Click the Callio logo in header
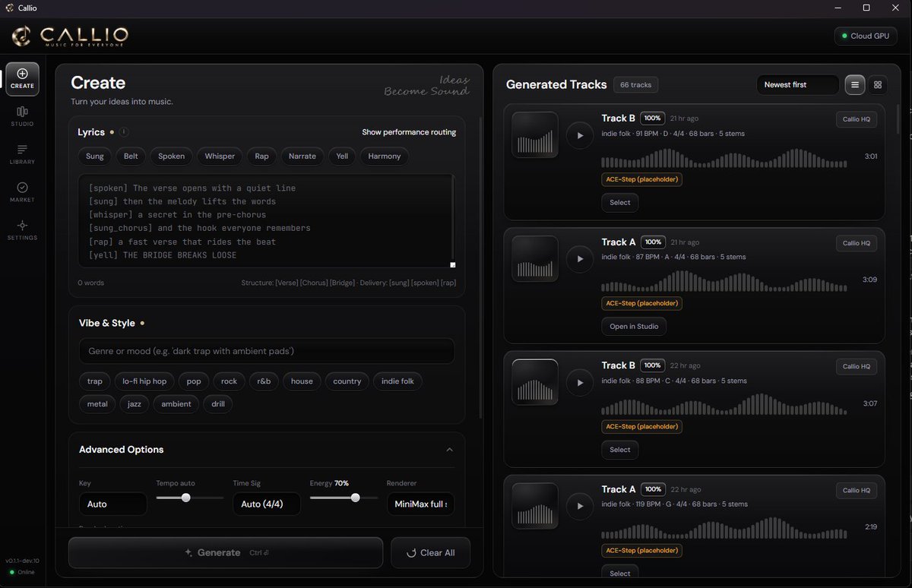912x588 pixels. pos(70,36)
